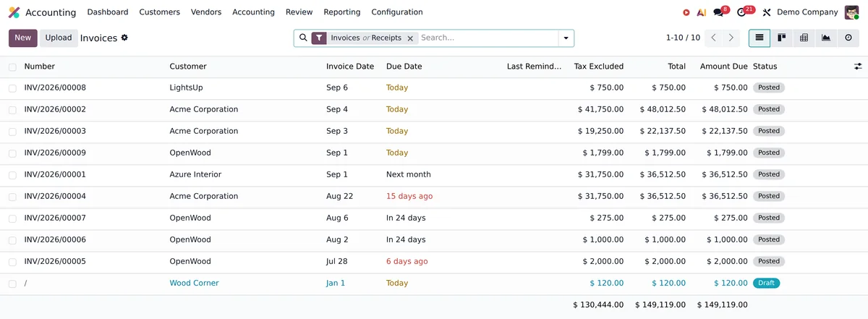Go to the Dashboard menu item
The height and width of the screenshot is (319, 868).
pos(108,12)
